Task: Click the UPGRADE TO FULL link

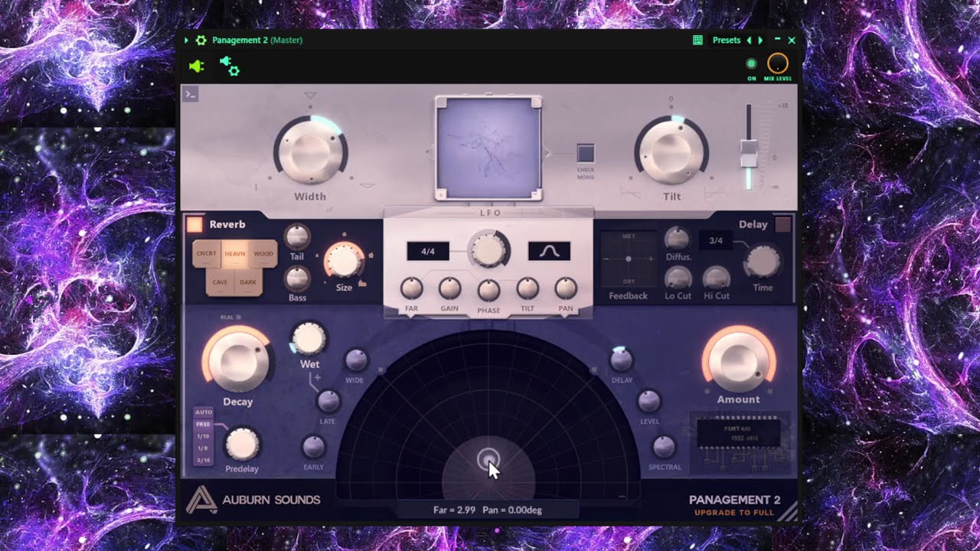Action: [734, 513]
